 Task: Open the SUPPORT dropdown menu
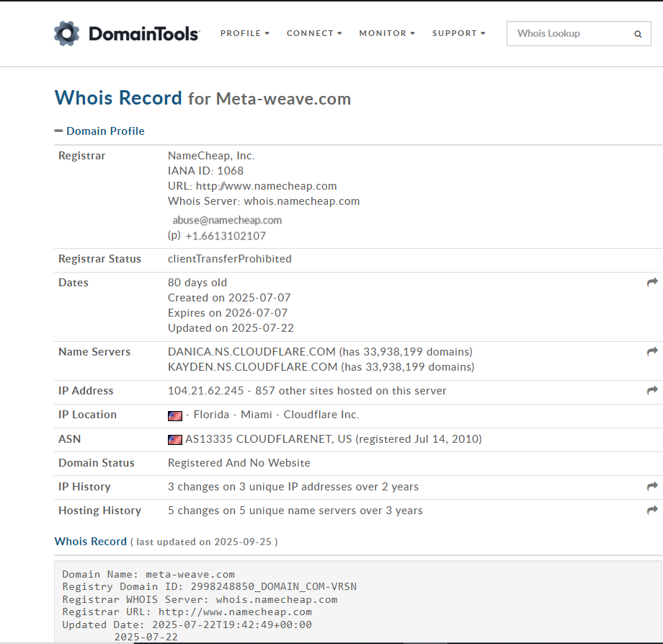tap(459, 33)
